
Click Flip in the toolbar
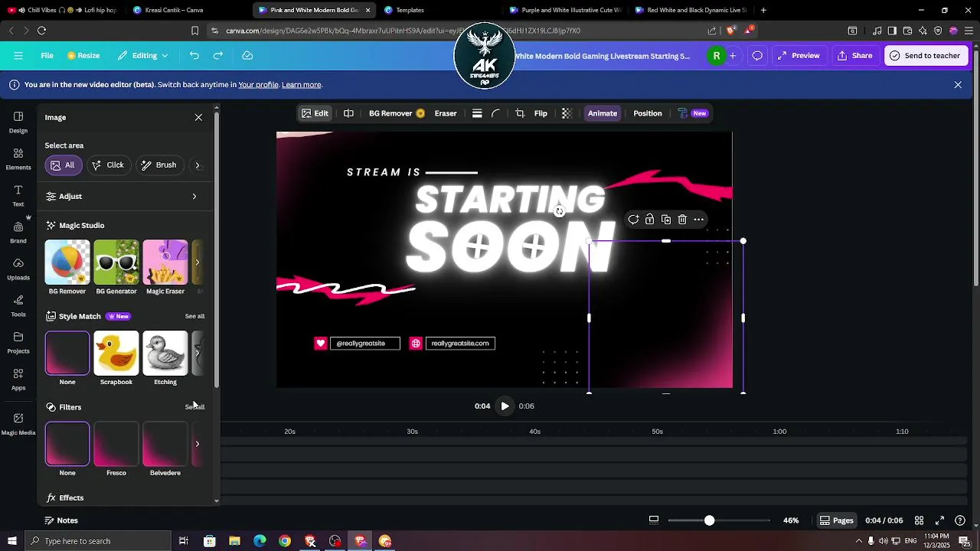click(x=541, y=113)
